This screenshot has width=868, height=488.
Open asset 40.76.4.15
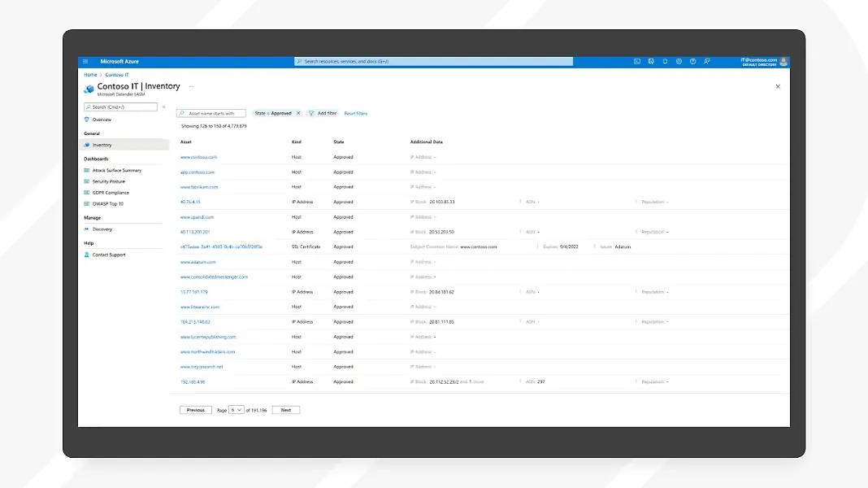pyautogui.click(x=190, y=203)
